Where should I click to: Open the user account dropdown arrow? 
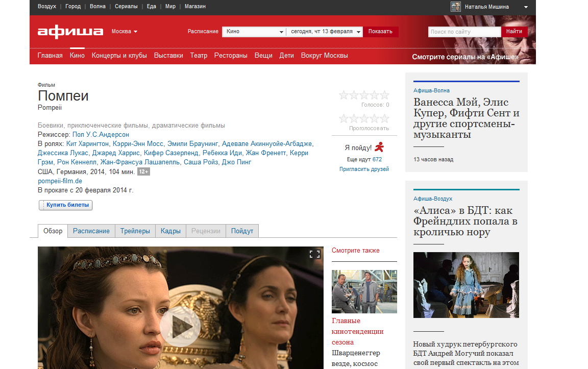pos(526,7)
